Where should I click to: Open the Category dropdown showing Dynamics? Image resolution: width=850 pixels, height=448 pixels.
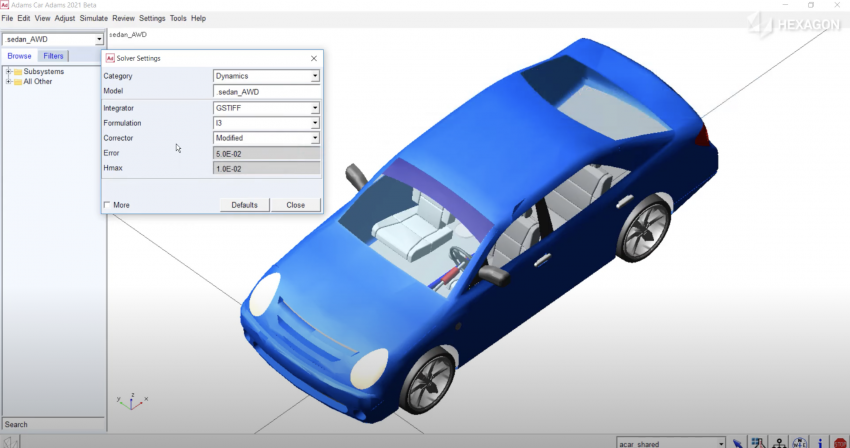click(x=315, y=76)
